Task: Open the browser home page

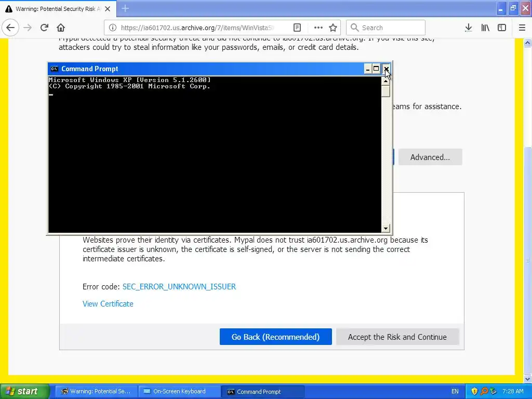Action: (x=61, y=28)
